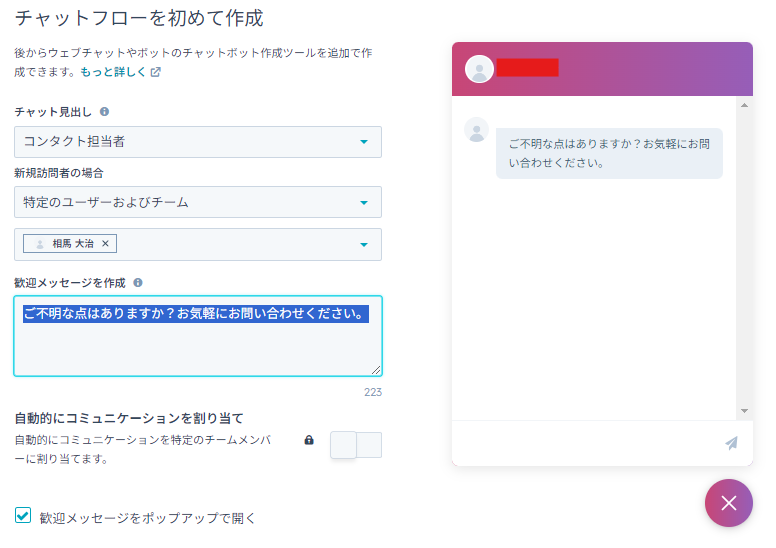Click the chat preview scrollbar down arrow
This screenshot has height=548, width=776.
(x=744, y=411)
